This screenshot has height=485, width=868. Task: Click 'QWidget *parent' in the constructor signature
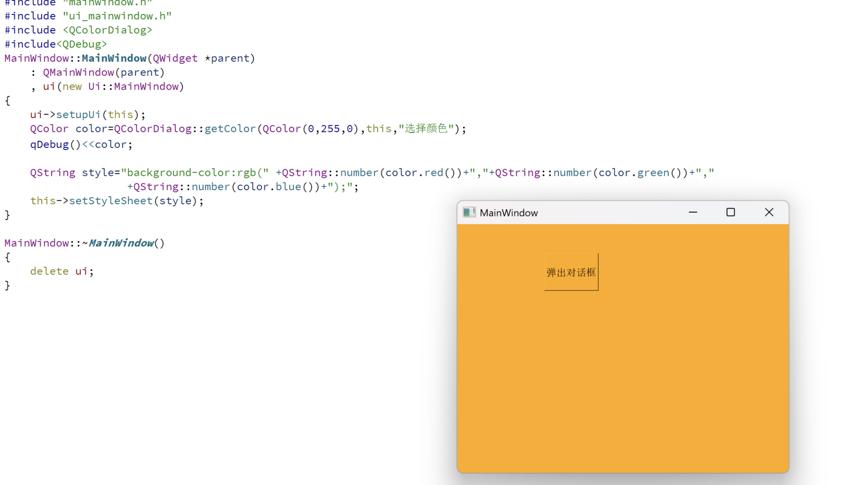click(201, 58)
